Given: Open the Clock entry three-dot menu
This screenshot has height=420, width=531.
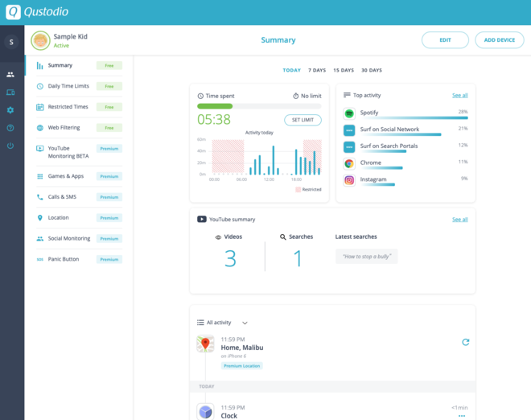Looking at the screenshot, I should point(462,416).
